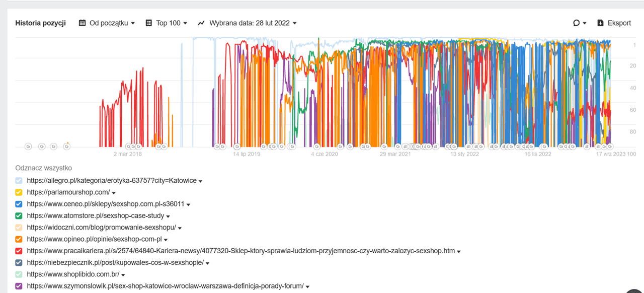This screenshot has width=644, height=293.
Task: Click the calendar icon beside Od początku
Action: (83, 23)
